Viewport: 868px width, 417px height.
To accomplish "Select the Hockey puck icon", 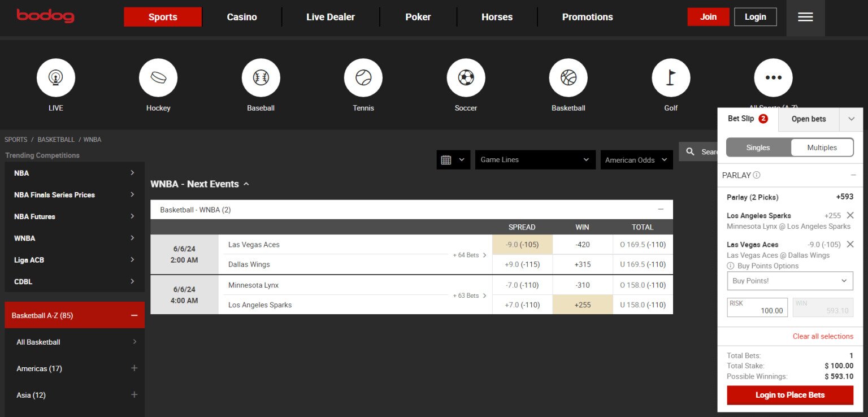I will 158,78.
